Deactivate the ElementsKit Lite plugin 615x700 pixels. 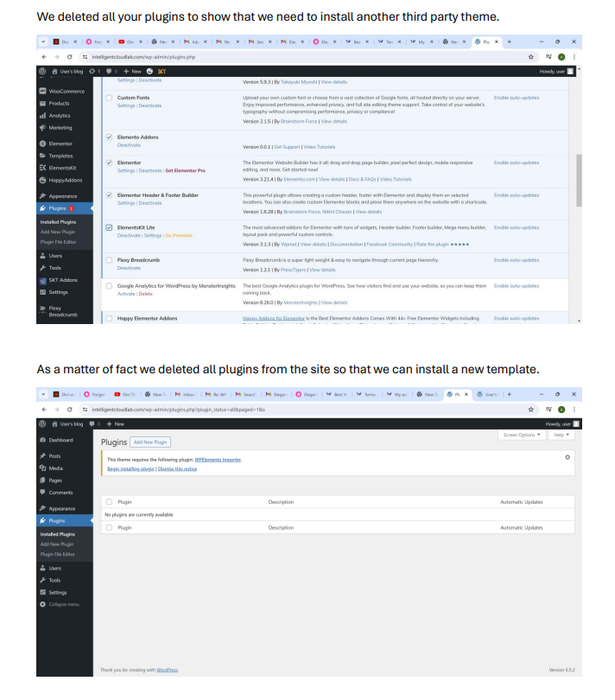pos(129,235)
